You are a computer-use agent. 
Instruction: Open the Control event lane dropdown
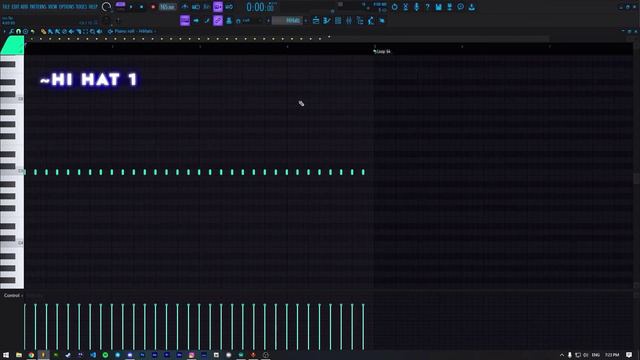pyautogui.click(x=13, y=295)
